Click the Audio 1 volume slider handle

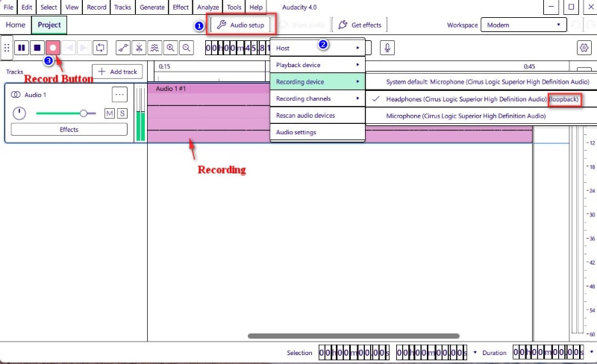84,113
